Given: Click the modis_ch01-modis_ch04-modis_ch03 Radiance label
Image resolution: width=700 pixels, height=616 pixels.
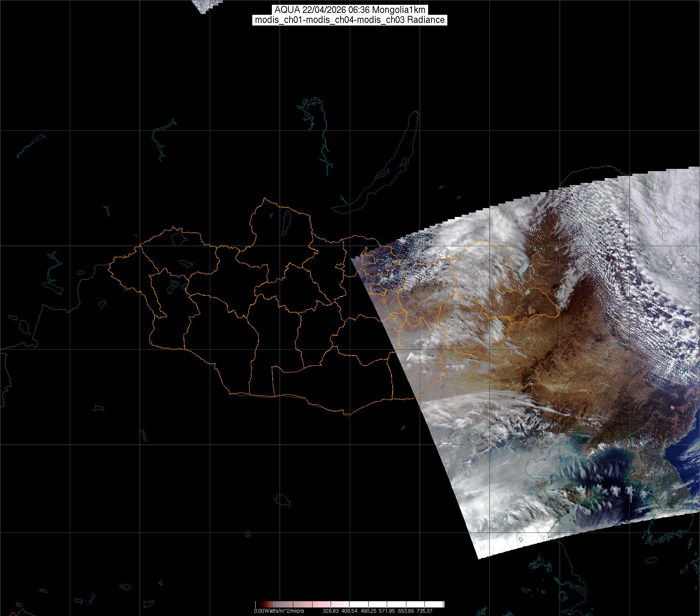Looking at the screenshot, I should coord(349,20).
